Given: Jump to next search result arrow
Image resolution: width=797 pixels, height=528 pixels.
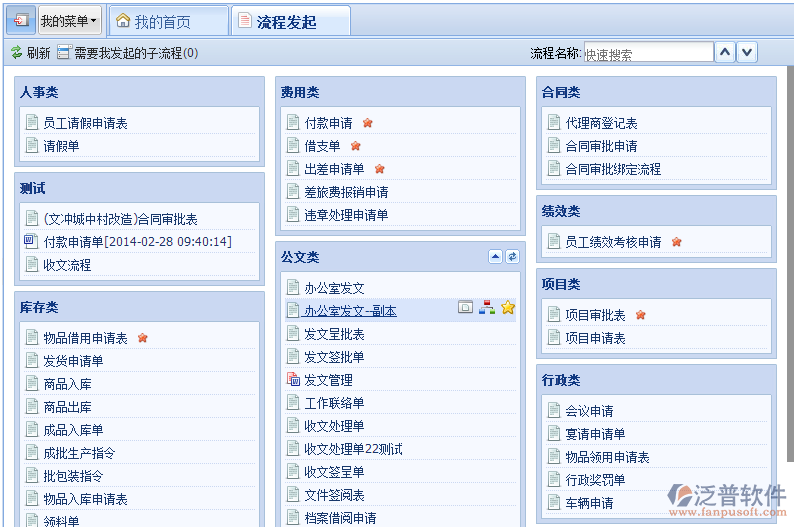Looking at the screenshot, I should coord(747,52).
